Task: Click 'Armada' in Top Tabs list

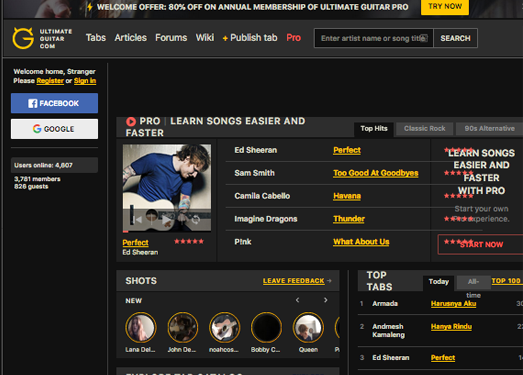Action: [385, 304]
